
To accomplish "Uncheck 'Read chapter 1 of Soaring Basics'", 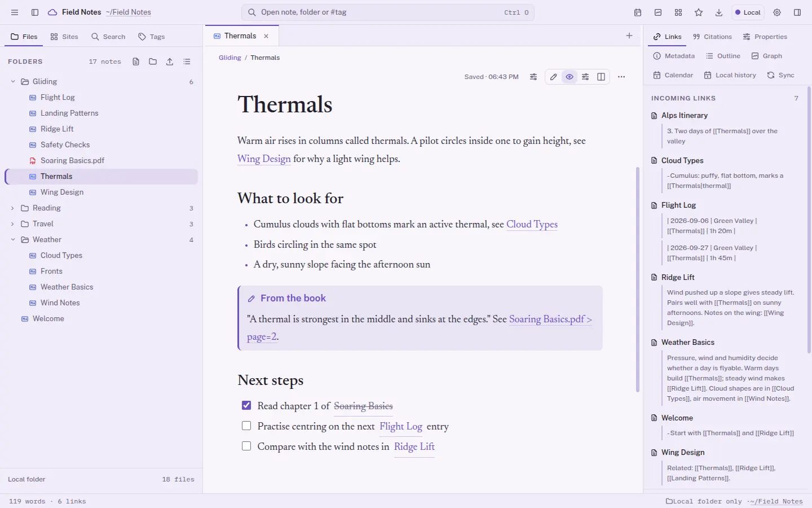I will pos(246,405).
